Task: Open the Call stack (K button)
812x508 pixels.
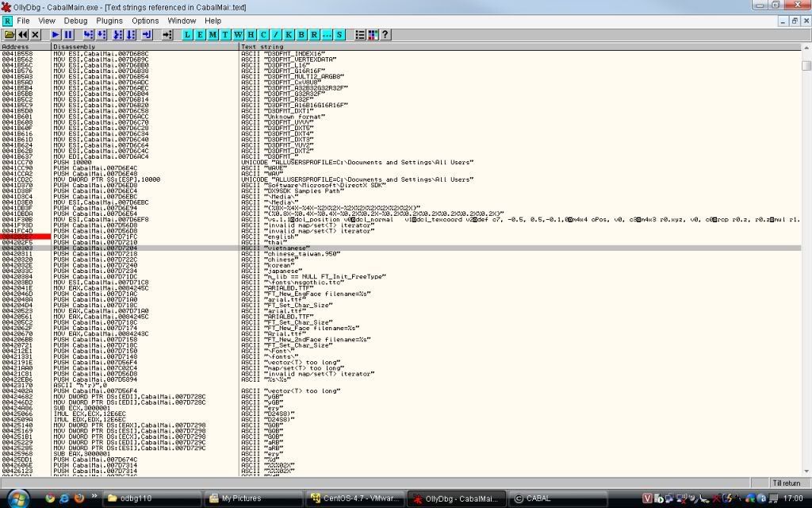Action: coord(289,35)
